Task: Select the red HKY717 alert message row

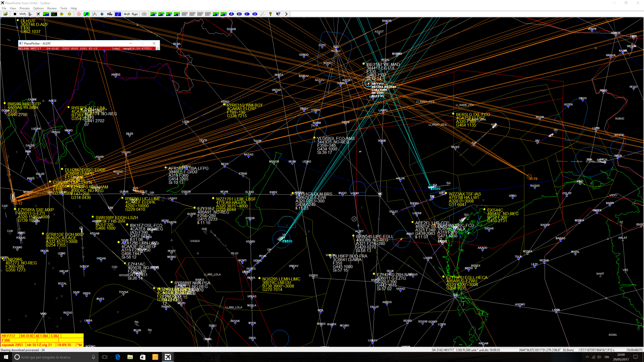Action: pyautogui.click(x=87, y=48)
